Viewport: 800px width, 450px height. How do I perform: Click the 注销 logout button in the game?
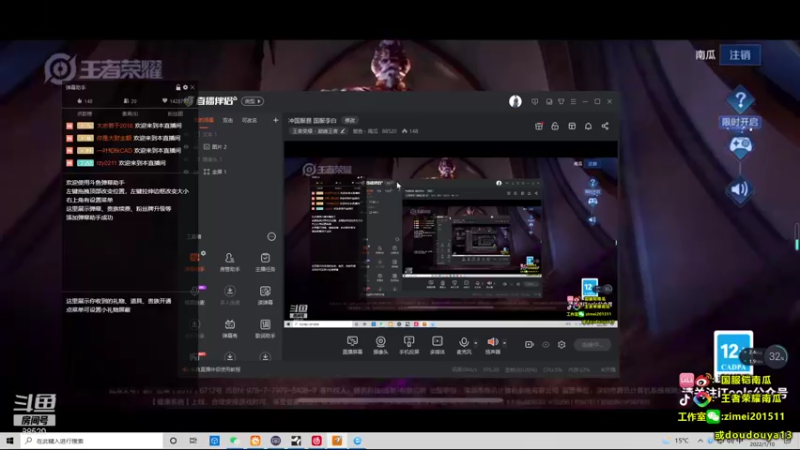740,55
